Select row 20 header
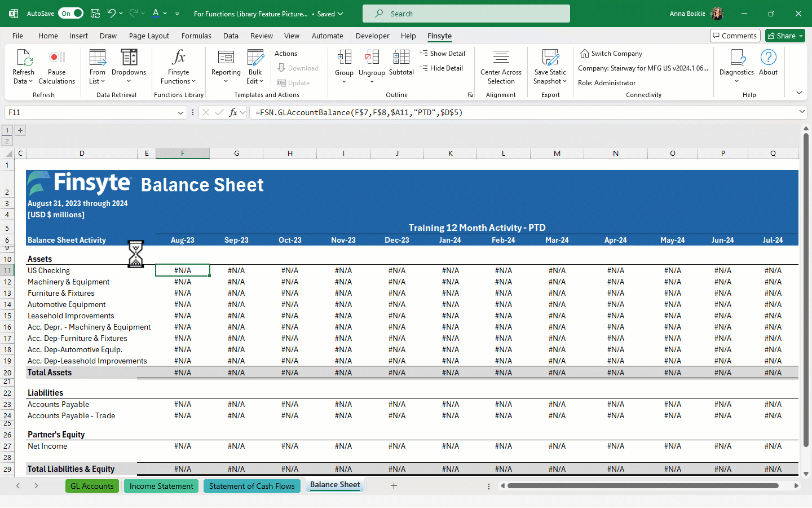The image size is (812, 508). pyautogui.click(x=7, y=373)
